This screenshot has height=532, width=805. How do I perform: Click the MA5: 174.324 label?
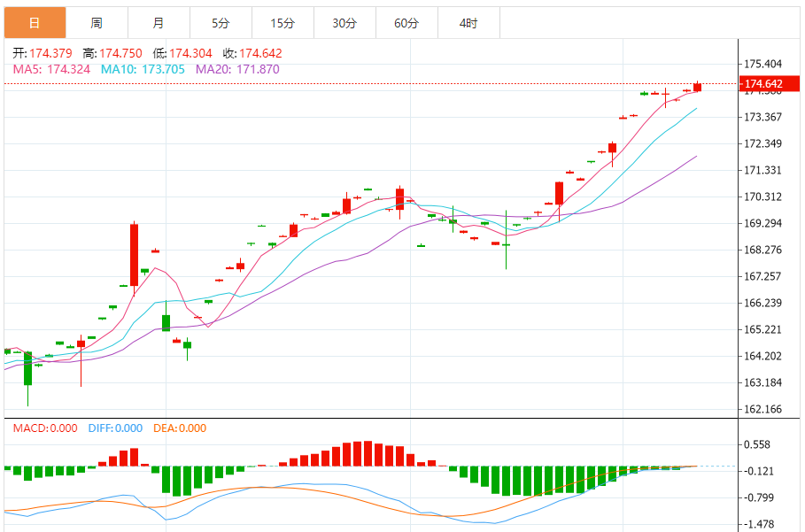51,69
